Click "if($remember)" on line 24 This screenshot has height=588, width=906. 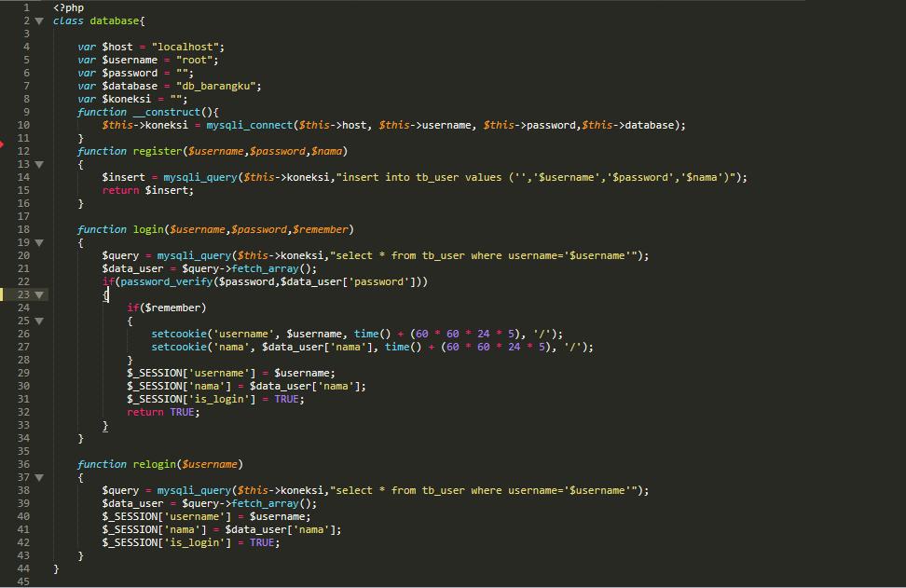pyautogui.click(x=167, y=308)
